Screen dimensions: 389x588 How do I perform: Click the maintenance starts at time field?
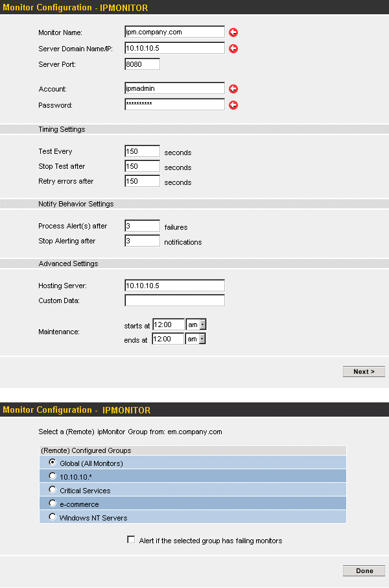click(x=169, y=325)
